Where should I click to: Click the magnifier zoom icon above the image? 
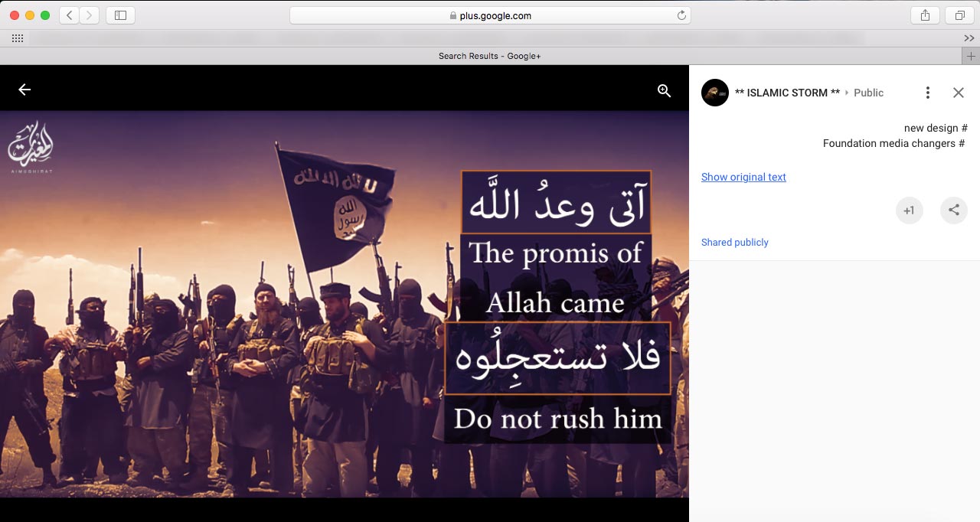pos(664,91)
